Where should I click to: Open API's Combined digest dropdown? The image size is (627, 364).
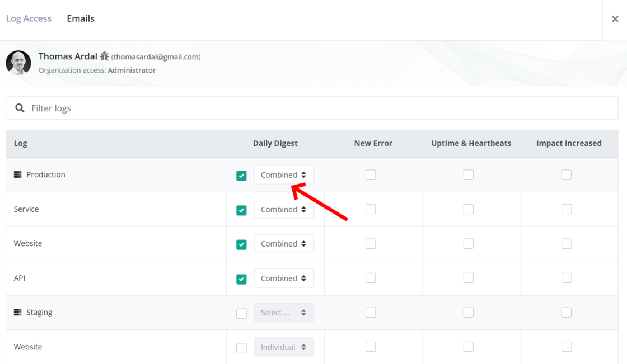[284, 278]
